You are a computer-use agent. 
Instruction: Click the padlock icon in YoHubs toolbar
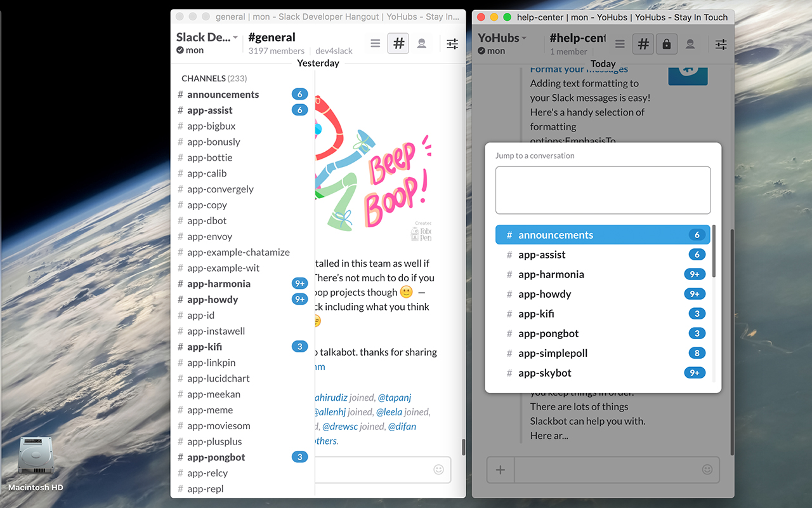(x=666, y=44)
